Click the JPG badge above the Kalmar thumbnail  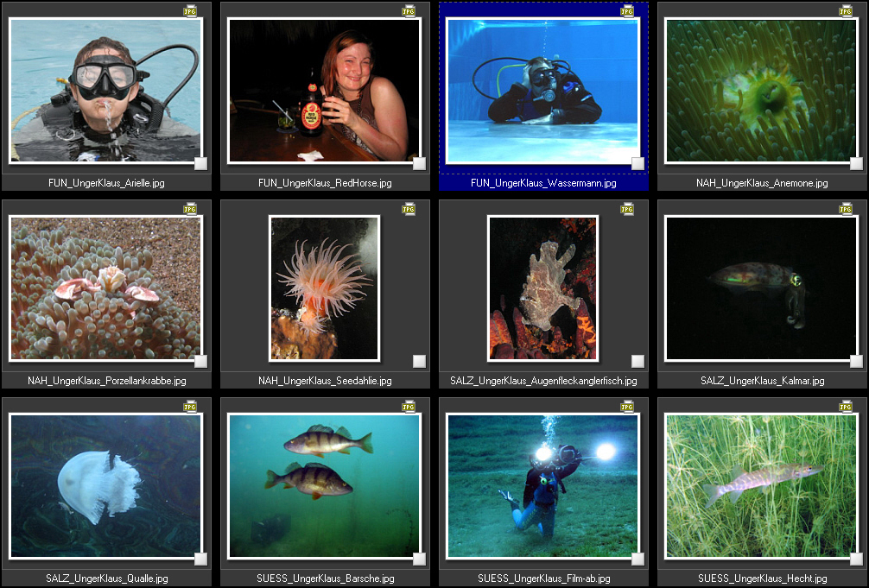[845, 209]
